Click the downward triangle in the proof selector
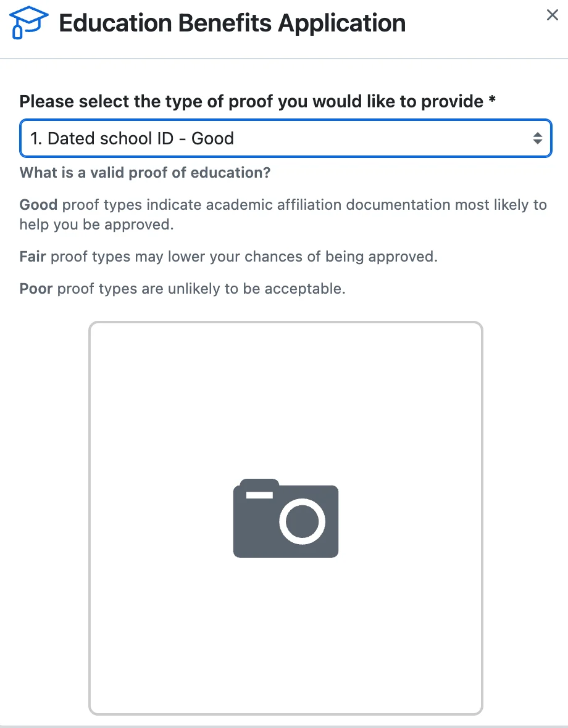Viewport: 568px width, 728px height. click(537, 142)
